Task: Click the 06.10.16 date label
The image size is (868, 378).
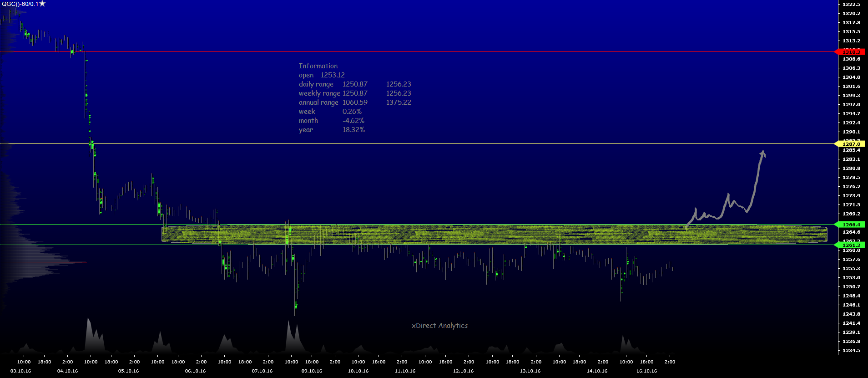Action: click(195, 371)
